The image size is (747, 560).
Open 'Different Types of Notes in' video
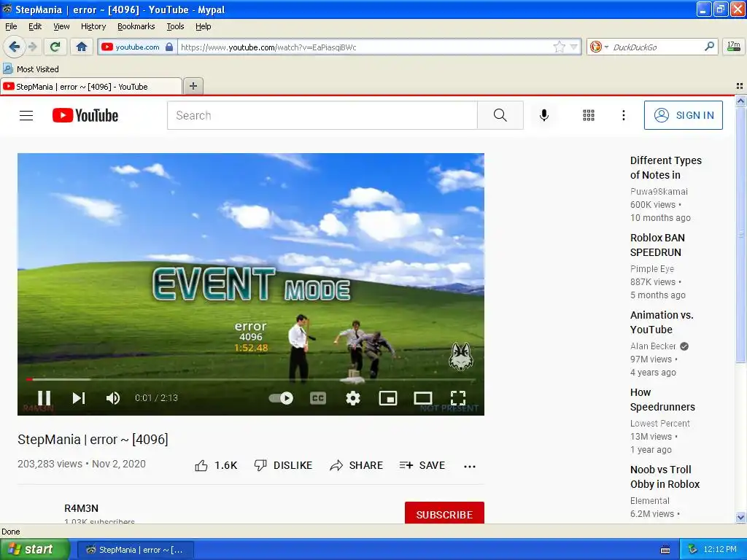pos(665,168)
